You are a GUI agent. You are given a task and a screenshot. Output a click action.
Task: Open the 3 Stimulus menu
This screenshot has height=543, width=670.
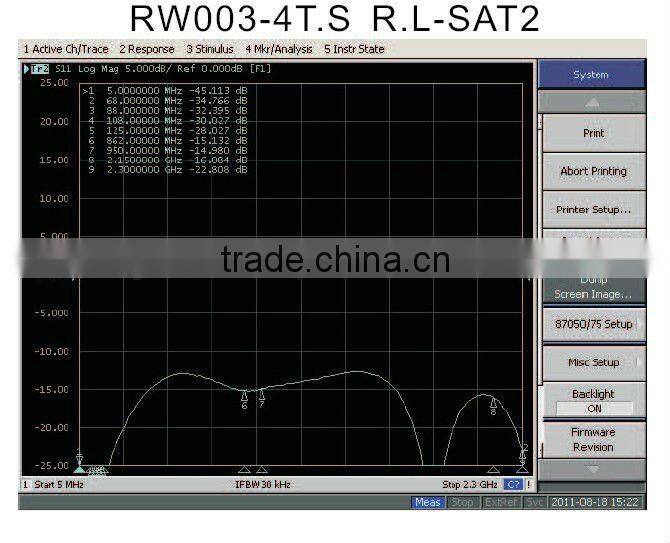(210, 49)
